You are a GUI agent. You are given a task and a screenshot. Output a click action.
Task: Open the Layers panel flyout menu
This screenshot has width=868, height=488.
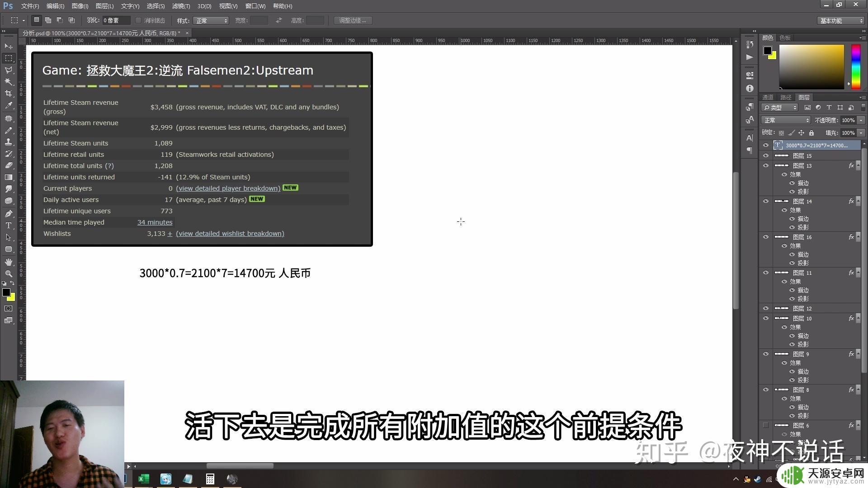pyautogui.click(x=862, y=97)
